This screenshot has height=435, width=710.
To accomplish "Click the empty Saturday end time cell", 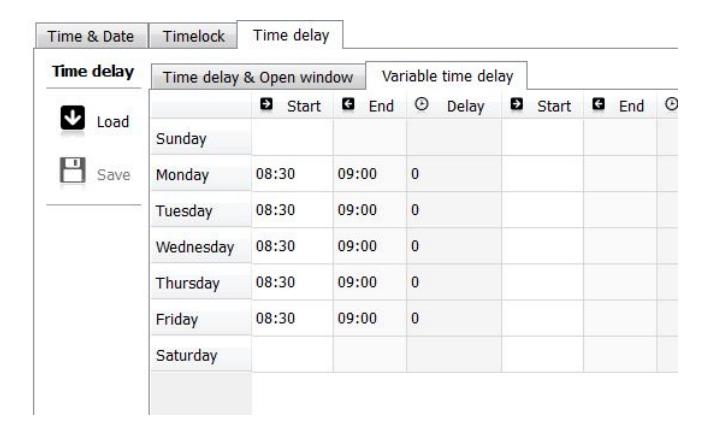I will pyautogui.click(x=370, y=355).
